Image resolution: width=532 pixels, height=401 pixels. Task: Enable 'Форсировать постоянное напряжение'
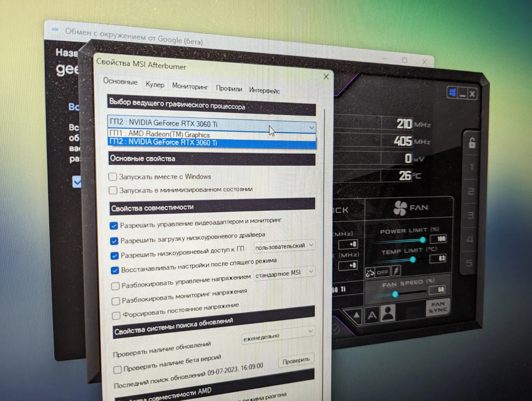(116, 315)
